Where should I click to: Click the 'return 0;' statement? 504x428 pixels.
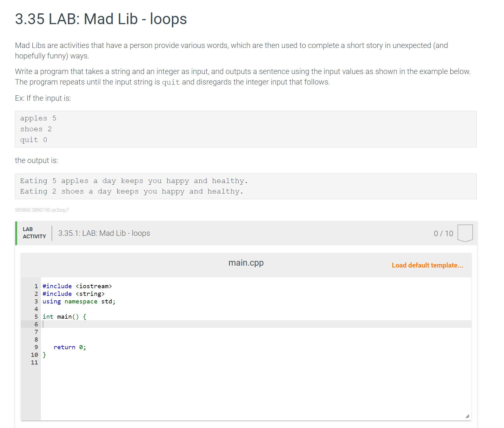70,347
